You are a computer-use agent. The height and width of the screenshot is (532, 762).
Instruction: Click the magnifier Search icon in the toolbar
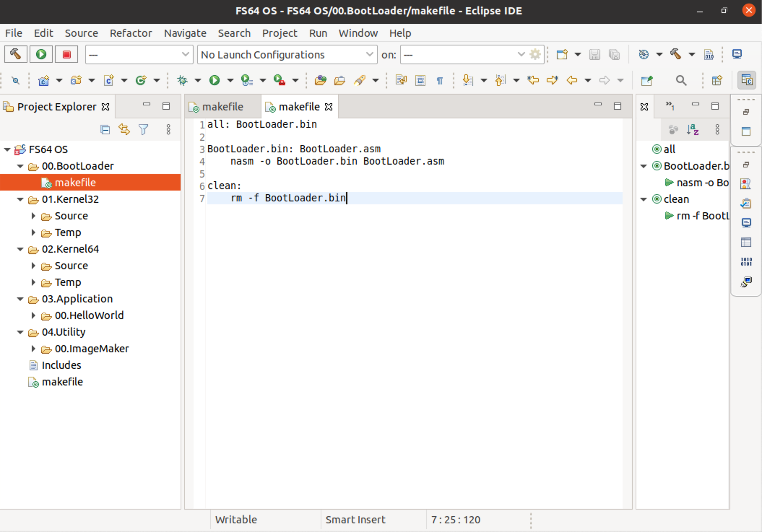click(681, 80)
